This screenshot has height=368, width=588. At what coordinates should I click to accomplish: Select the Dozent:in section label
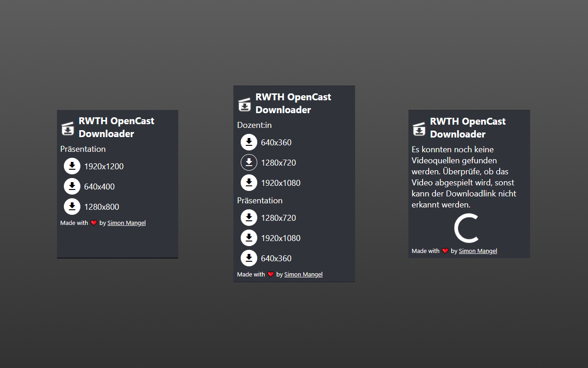pyautogui.click(x=254, y=125)
